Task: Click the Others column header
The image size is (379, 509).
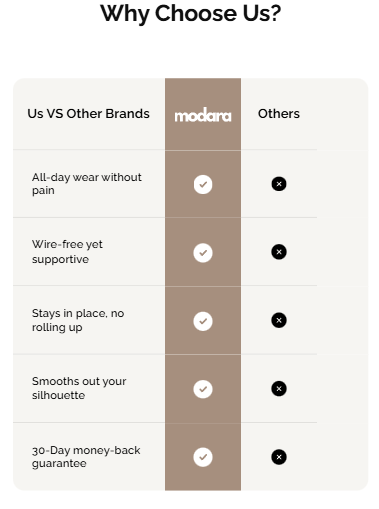Action: click(279, 114)
